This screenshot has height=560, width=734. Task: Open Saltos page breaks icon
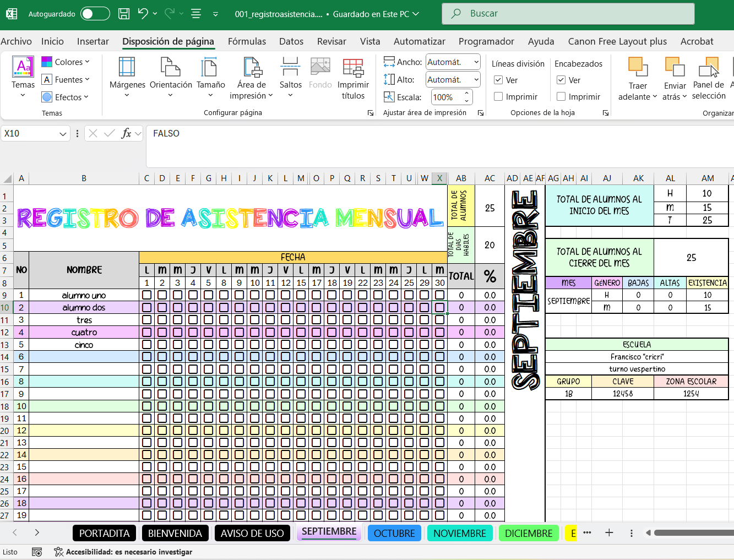coord(290,68)
